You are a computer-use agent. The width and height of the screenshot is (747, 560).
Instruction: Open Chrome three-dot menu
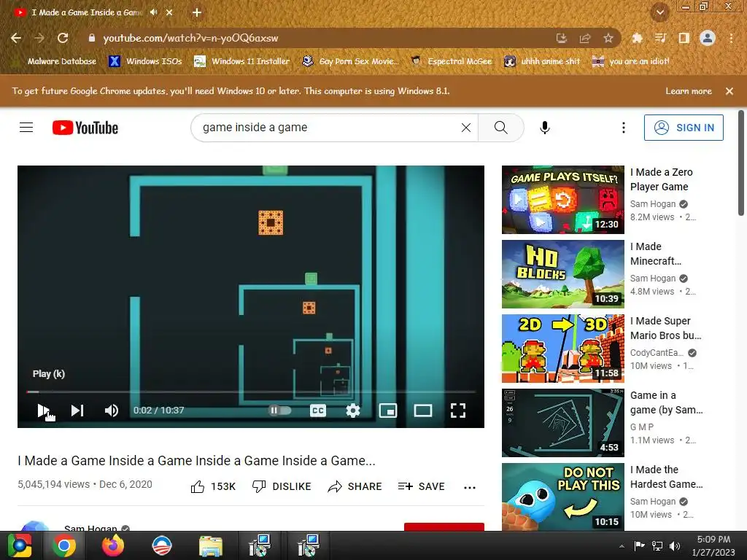point(731,38)
